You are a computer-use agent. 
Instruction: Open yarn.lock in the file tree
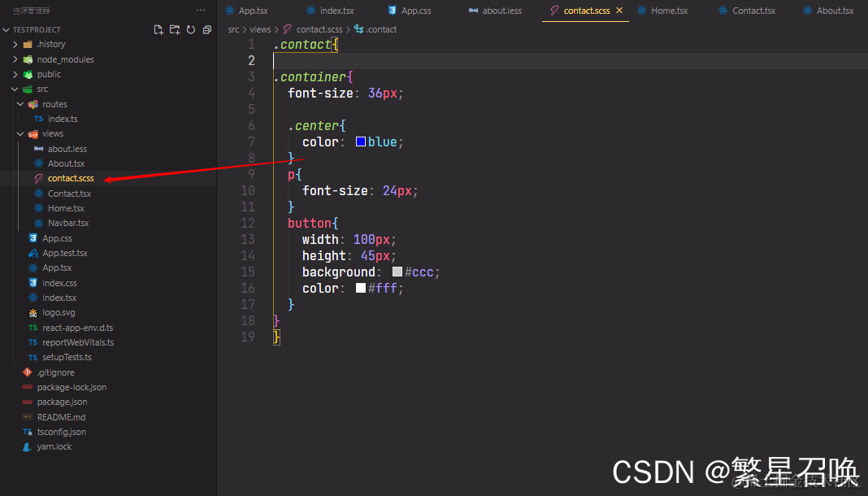[x=54, y=446]
